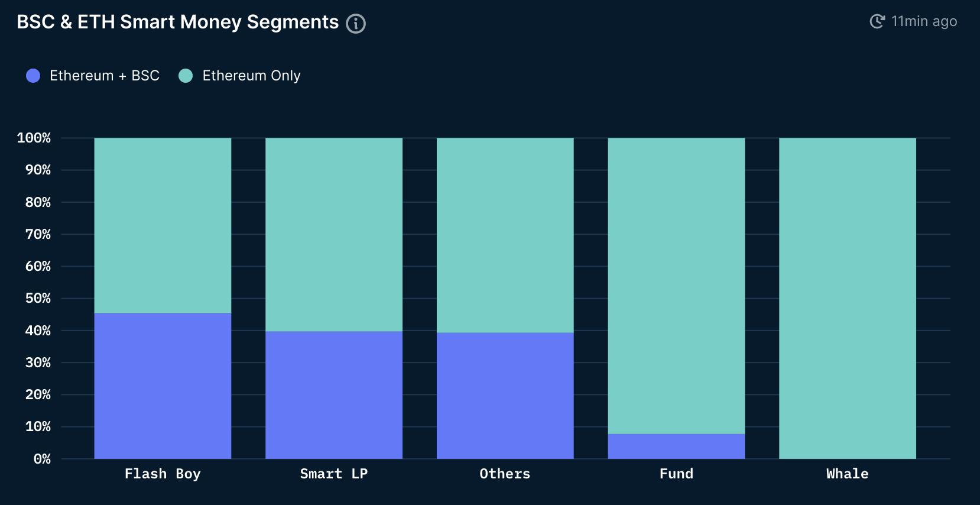
Task: Click the Smart LP axis label
Action: 334,474
